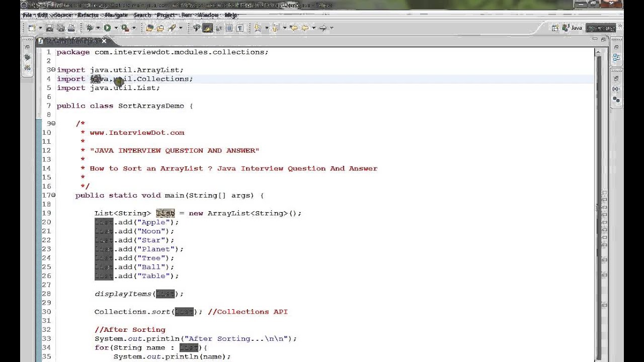
Task: Click the New file toolbar icon
Action: click(x=32, y=28)
